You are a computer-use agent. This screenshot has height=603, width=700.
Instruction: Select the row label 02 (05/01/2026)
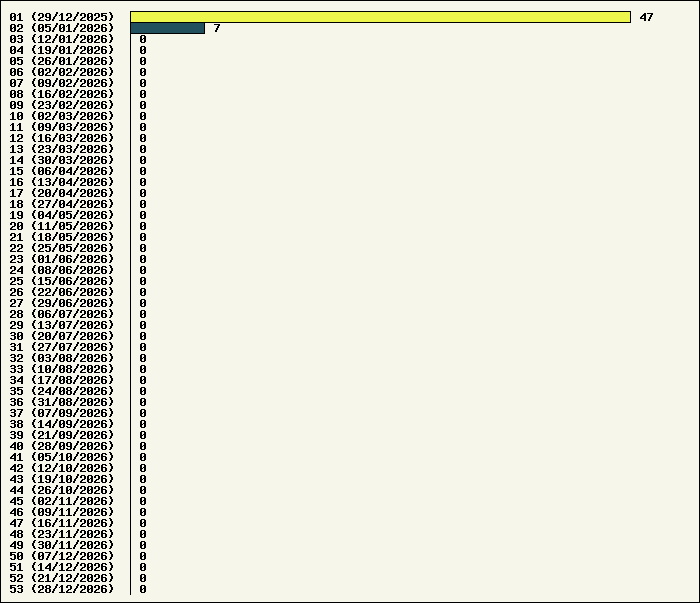[62, 28]
